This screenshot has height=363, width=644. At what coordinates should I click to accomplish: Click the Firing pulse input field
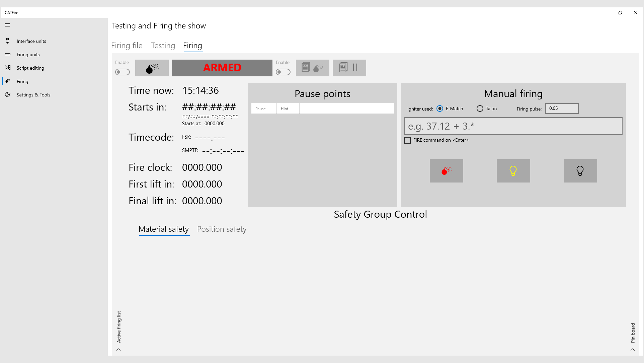[x=562, y=108]
